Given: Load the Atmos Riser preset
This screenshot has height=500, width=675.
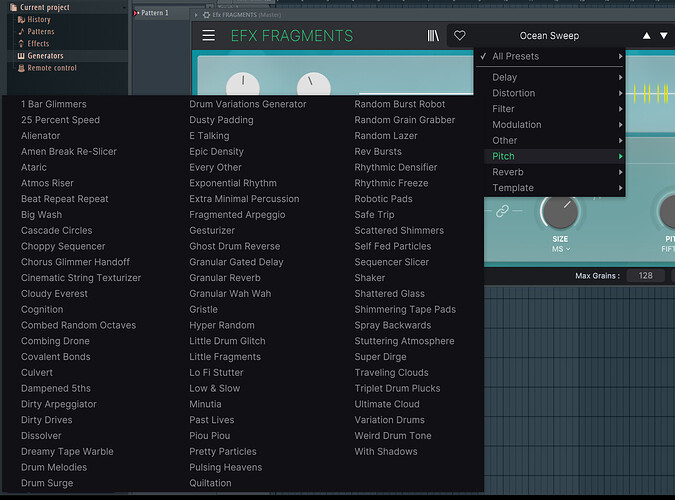Looking at the screenshot, I should pyautogui.click(x=47, y=183).
